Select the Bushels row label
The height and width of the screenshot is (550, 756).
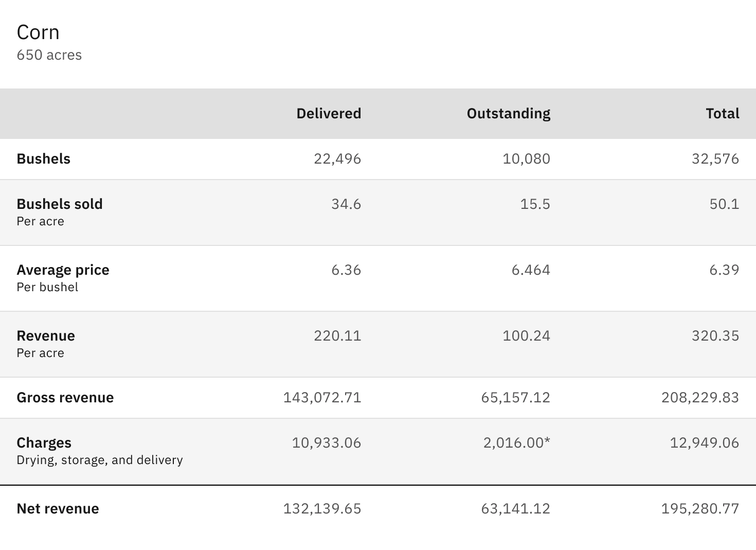coord(44,159)
